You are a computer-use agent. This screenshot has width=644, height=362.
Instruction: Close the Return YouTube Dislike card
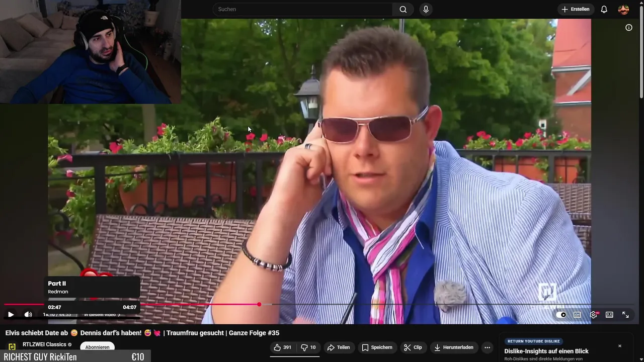(x=620, y=346)
